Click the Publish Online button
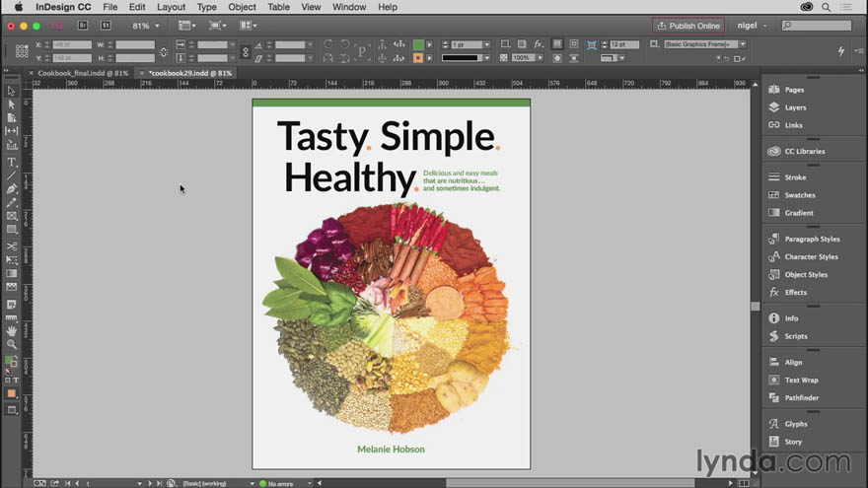This screenshot has width=868, height=488. (688, 26)
